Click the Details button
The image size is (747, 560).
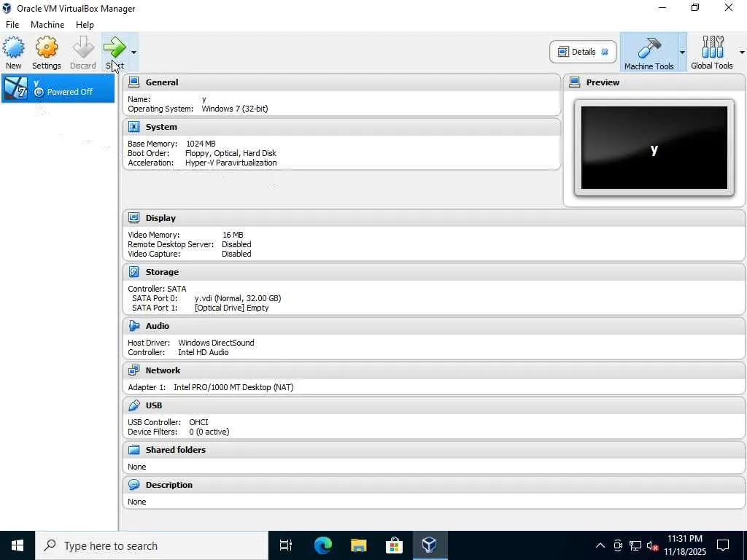pos(583,52)
